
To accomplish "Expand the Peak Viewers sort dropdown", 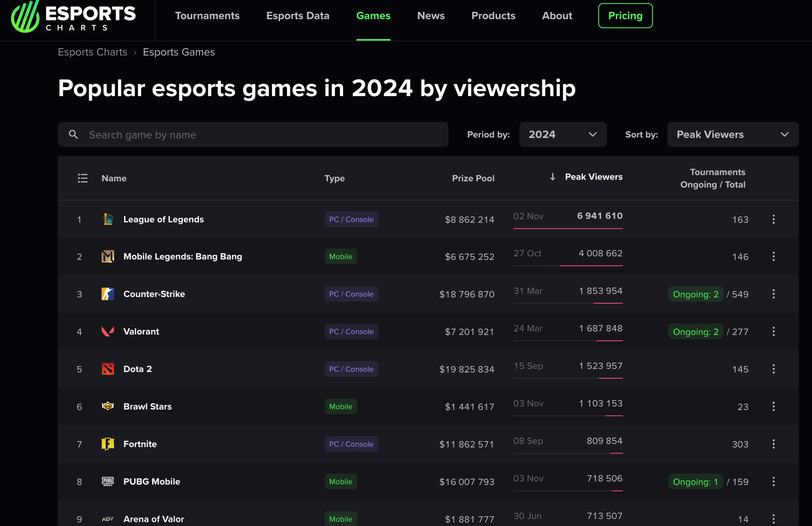I will coord(733,134).
